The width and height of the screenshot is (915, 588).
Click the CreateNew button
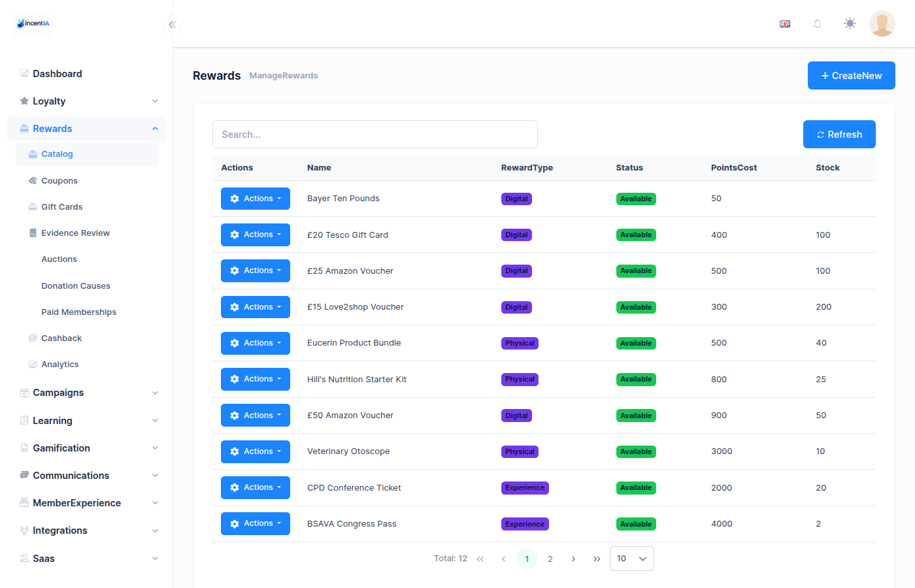(x=851, y=76)
